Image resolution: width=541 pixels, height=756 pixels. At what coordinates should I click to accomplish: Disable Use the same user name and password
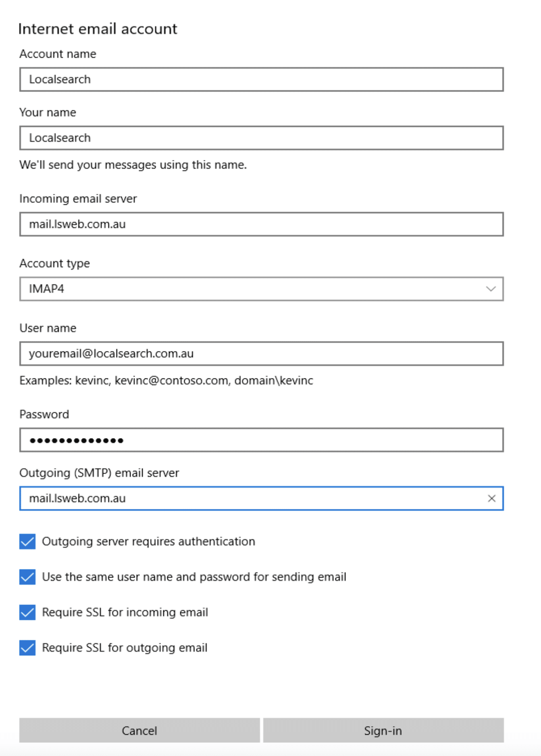tap(27, 577)
